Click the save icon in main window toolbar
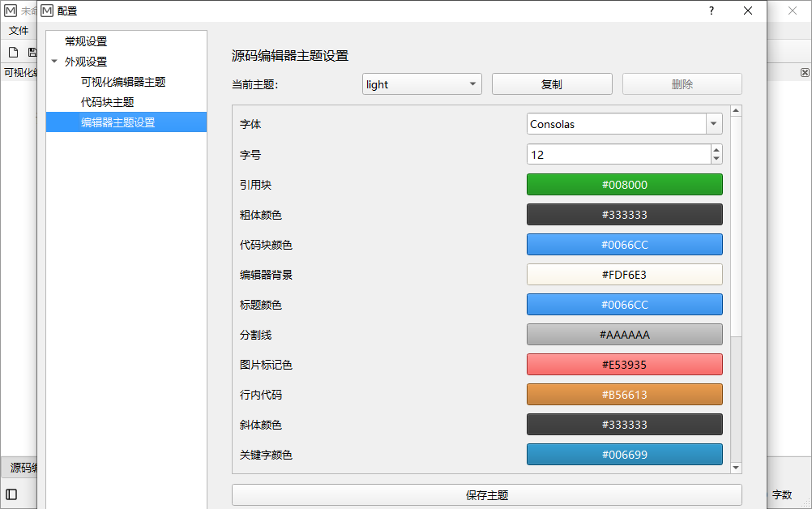812x509 pixels. [32, 52]
